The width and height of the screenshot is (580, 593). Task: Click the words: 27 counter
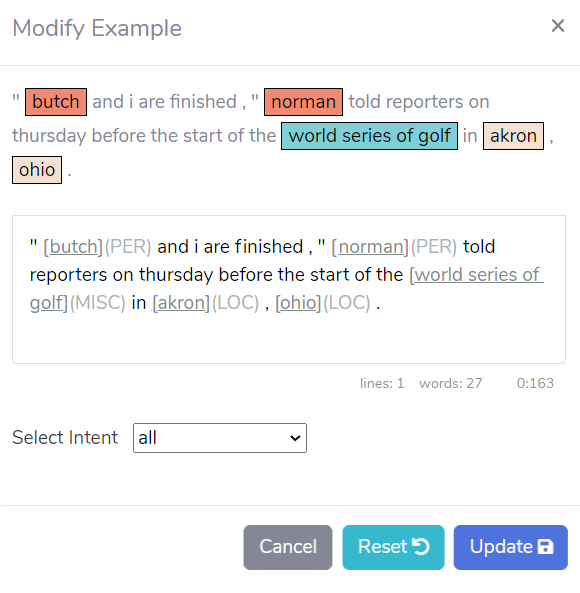pos(451,383)
